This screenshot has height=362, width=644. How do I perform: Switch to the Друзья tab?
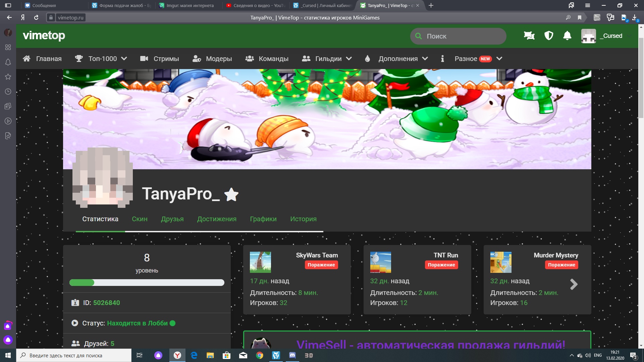tap(172, 219)
